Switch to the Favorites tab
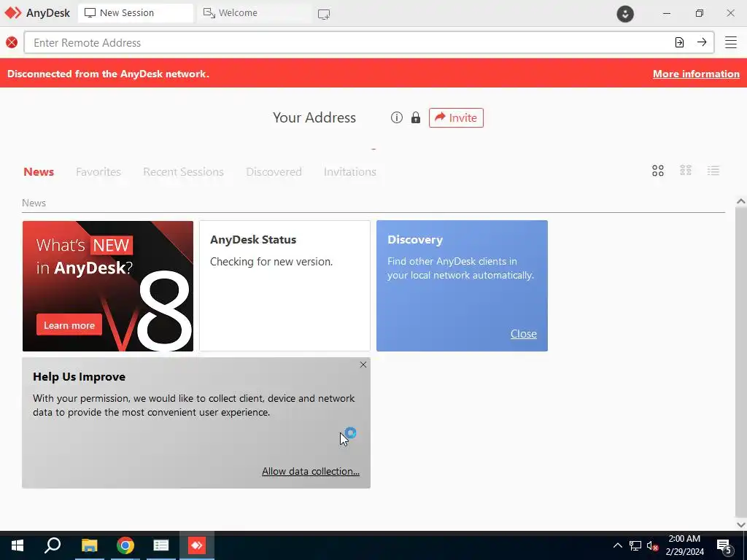The width and height of the screenshot is (747, 560). pyautogui.click(x=98, y=171)
